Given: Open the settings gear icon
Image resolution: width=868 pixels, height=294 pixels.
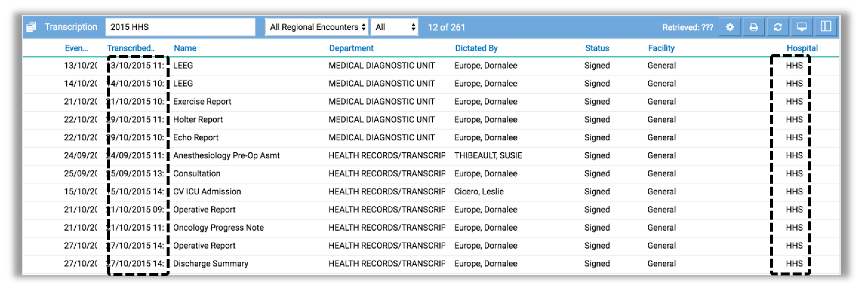Looking at the screenshot, I should [730, 27].
